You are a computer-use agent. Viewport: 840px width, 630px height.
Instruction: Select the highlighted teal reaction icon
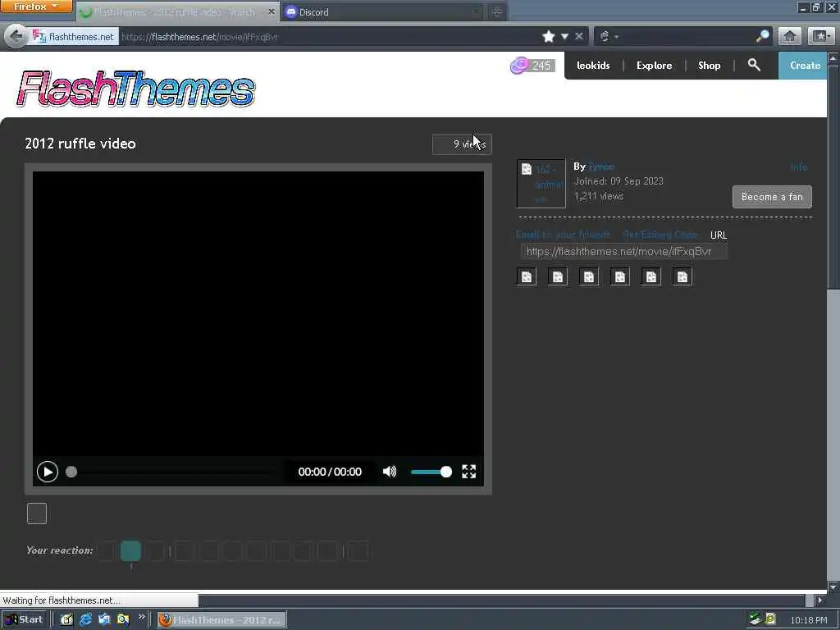pyautogui.click(x=130, y=550)
